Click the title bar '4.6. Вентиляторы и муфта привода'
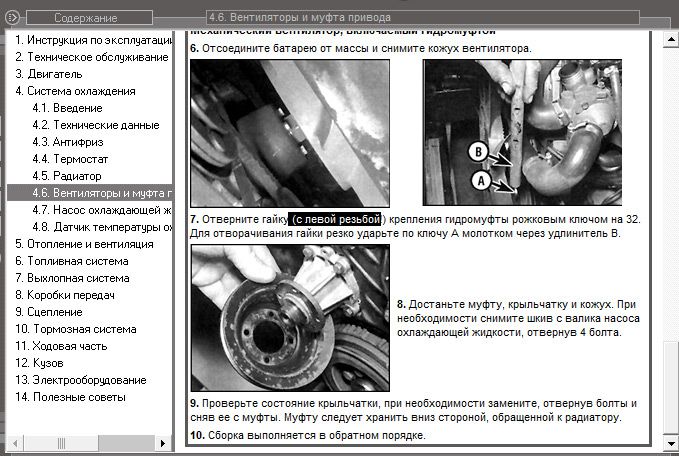 pyautogui.click(x=423, y=17)
